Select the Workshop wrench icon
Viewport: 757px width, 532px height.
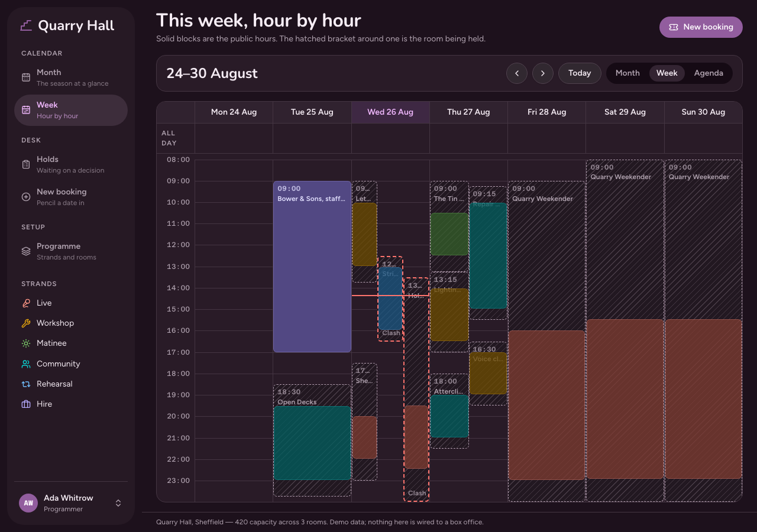[x=26, y=323]
